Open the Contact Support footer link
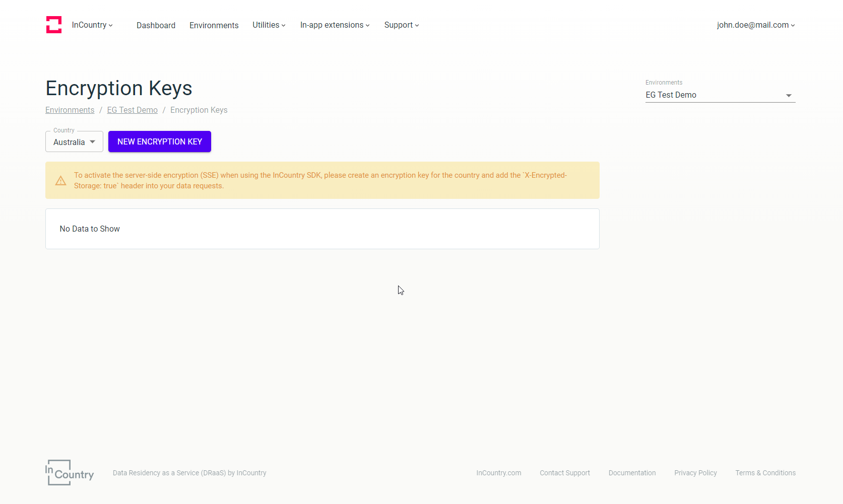This screenshot has height=504, width=843. 564,473
